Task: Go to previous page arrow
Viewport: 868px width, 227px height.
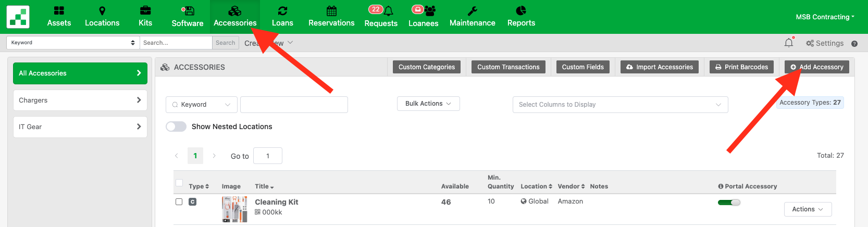Action: [x=177, y=156]
